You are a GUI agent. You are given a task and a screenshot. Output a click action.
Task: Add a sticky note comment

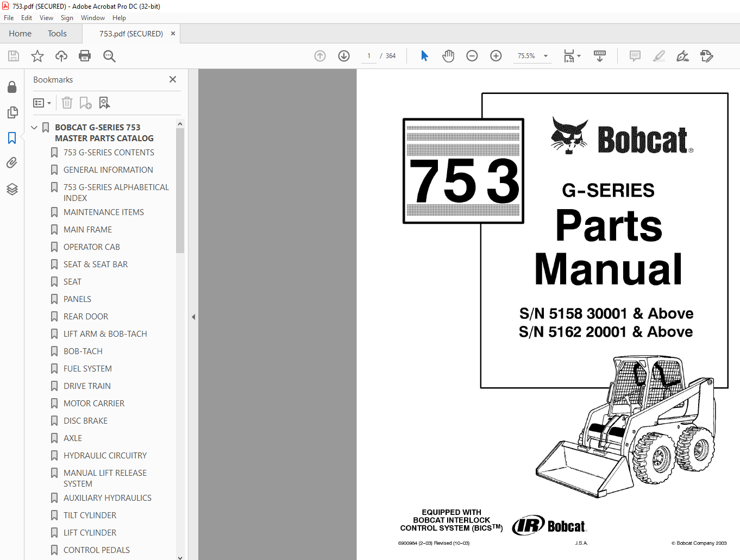click(635, 56)
